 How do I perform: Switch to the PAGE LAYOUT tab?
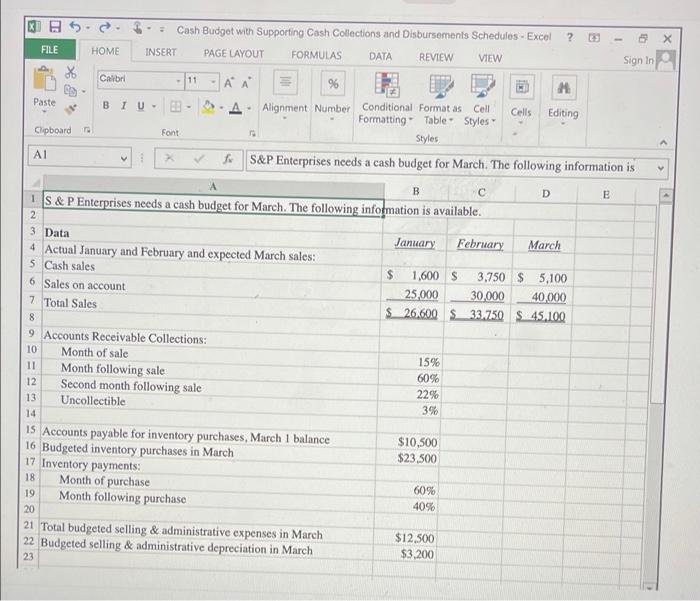click(x=234, y=54)
